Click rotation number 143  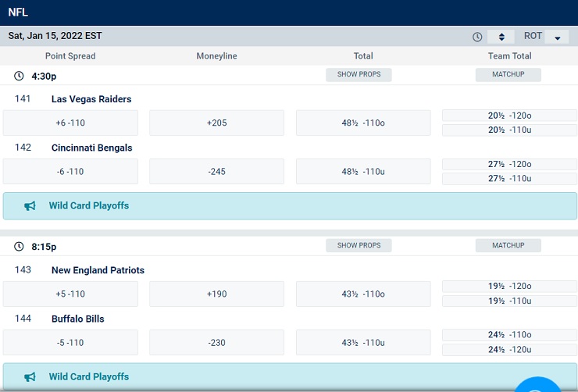click(x=23, y=269)
